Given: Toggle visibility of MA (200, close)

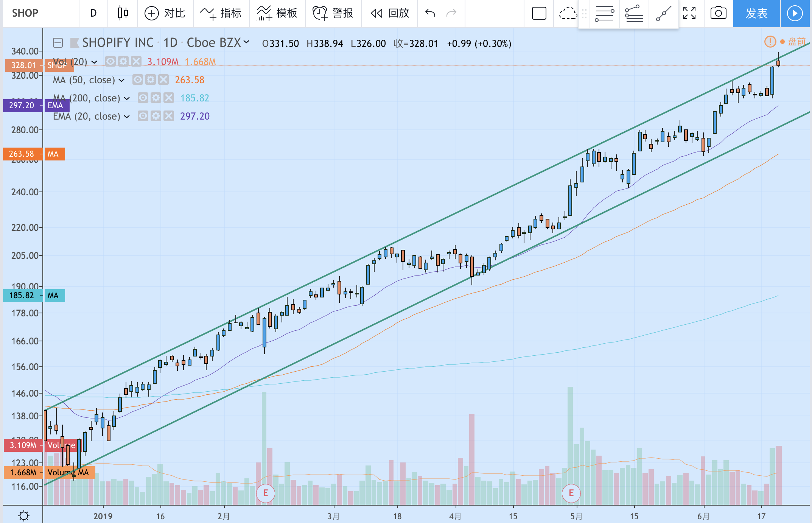Looking at the screenshot, I should coord(143,98).
